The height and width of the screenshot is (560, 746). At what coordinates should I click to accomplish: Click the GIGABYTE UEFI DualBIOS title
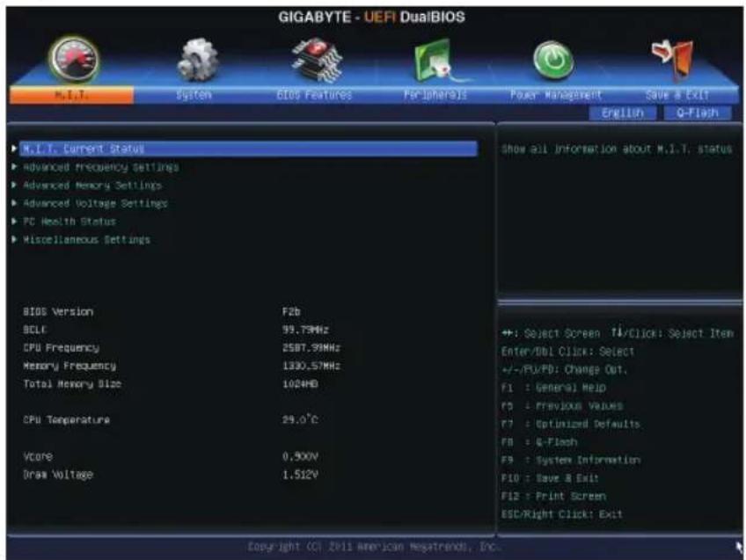click(x=371, y=17)
